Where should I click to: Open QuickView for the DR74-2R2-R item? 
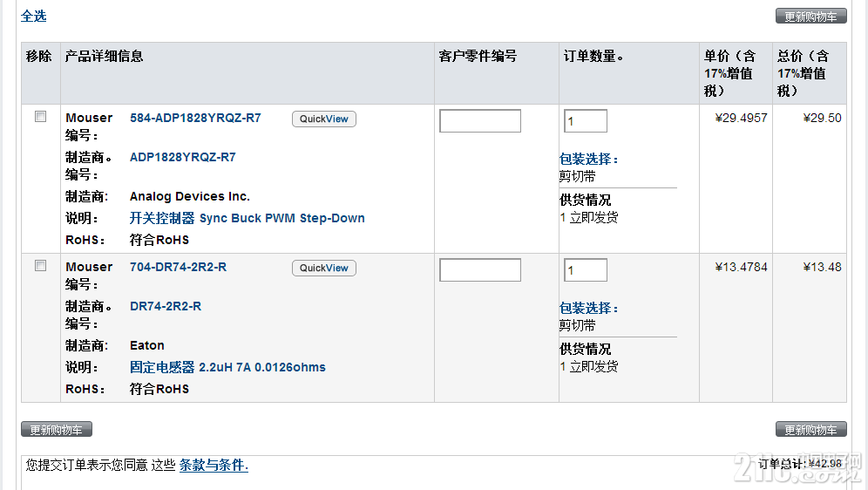(x=324, y=268)
